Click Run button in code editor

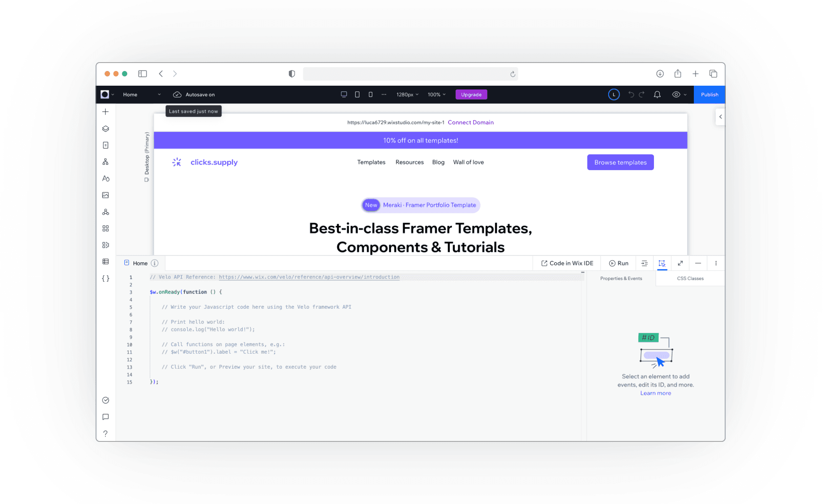coord(619,263)
